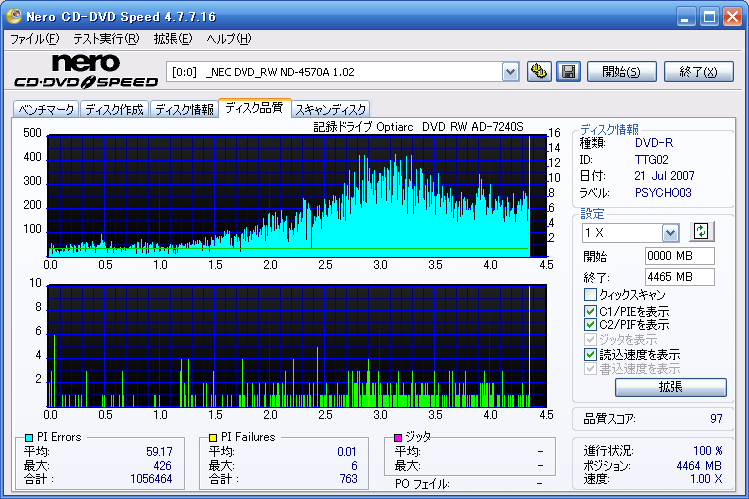This screenshot has height=499, width=749.
Task: Click the position value 4464 MB
Action: click(x=699, y=466)
